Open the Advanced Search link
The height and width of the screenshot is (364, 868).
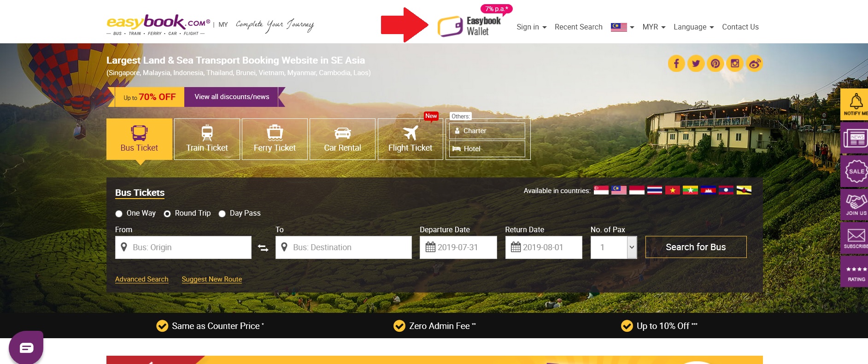(x=141, y=279)
